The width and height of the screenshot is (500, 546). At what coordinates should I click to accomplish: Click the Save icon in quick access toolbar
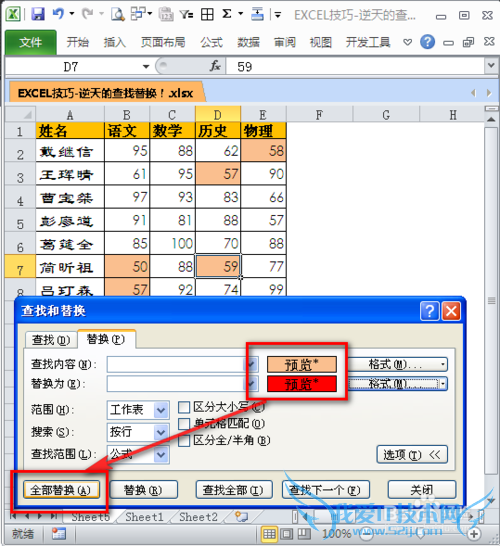coord(38,14)
